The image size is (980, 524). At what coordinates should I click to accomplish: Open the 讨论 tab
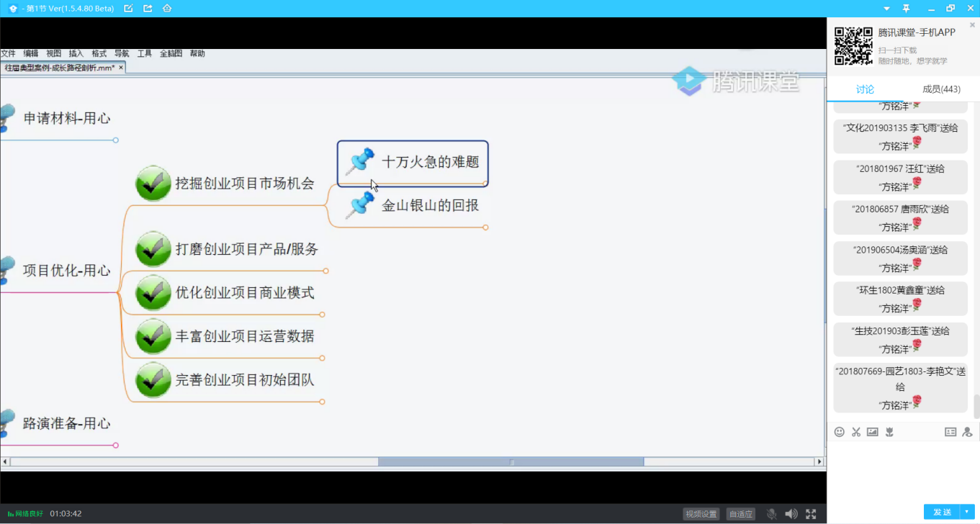(865, 89)
